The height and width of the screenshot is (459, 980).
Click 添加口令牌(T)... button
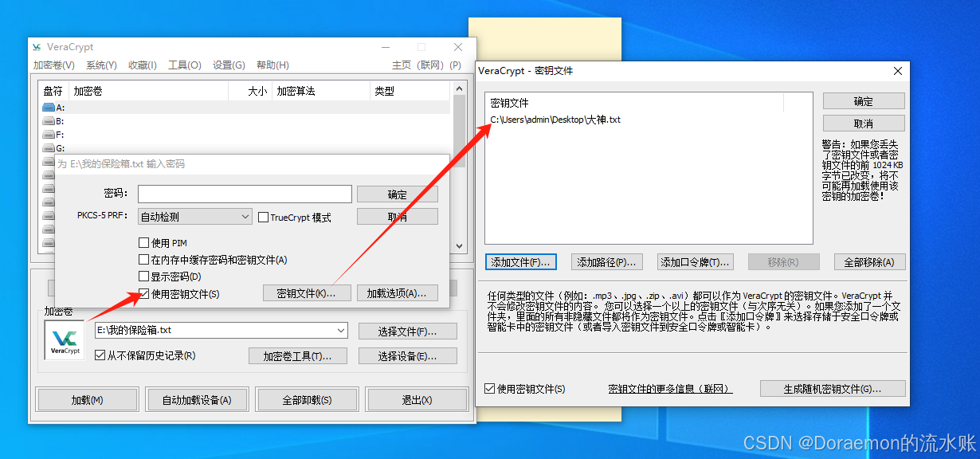click(695, 262)
